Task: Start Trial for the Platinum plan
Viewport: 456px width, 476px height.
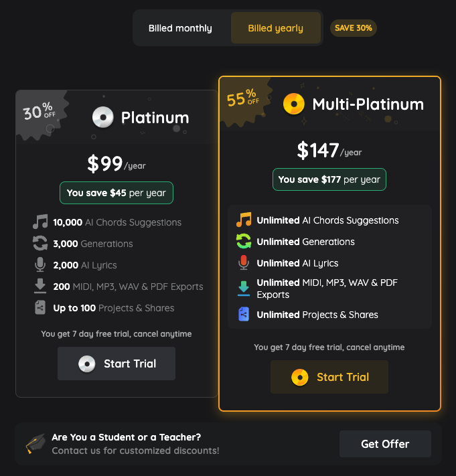Action: tap(117, 364)
